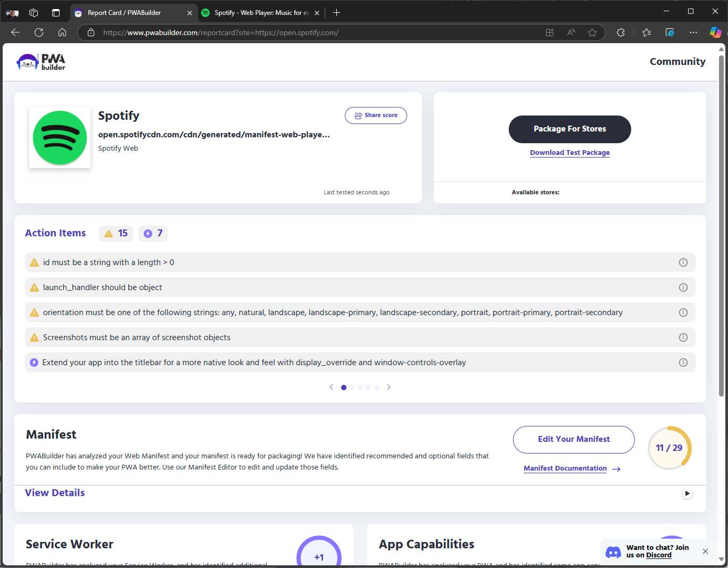728x568 pixels.
Task: Click the Share score button
Action: pos(376,116)
